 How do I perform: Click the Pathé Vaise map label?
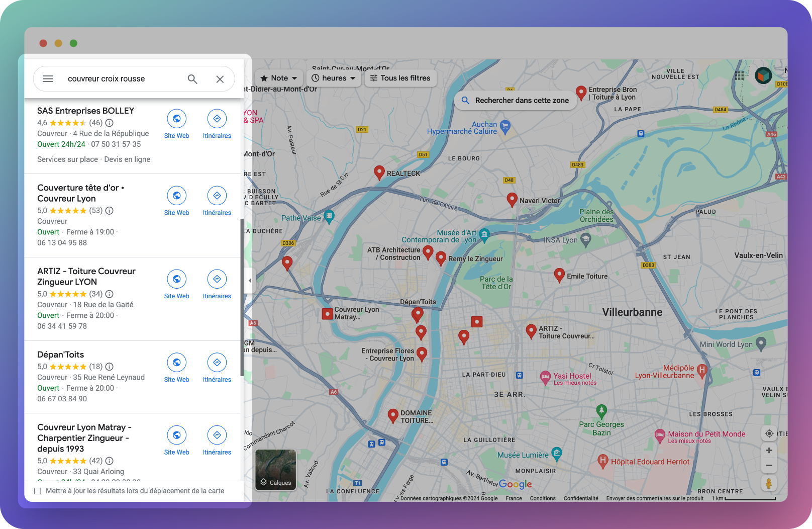pos(301,218)
